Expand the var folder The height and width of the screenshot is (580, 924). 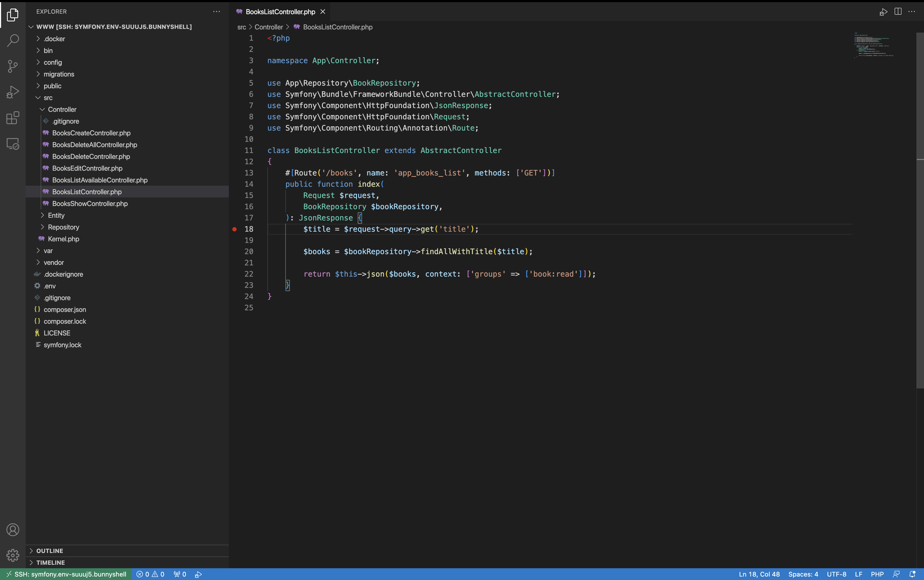127,250
